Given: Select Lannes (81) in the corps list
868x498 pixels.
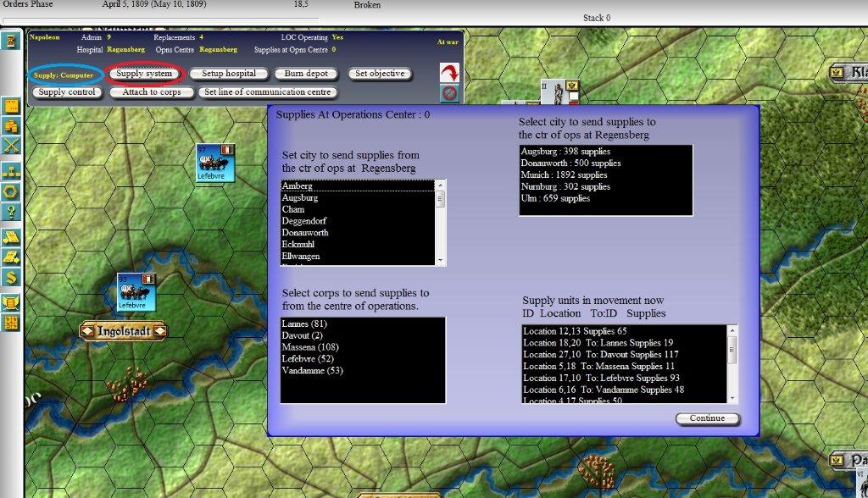Looking at the screenshot, I should 363,324.
